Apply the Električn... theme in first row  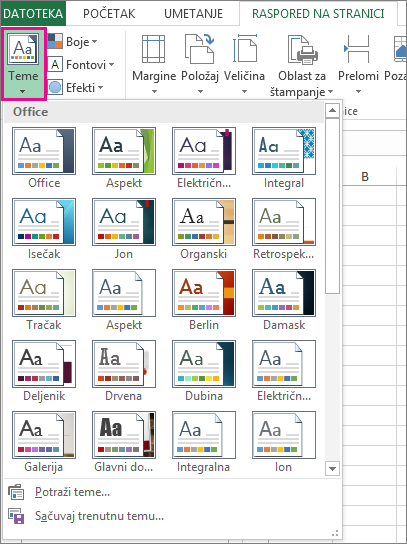tap(204, 158)
